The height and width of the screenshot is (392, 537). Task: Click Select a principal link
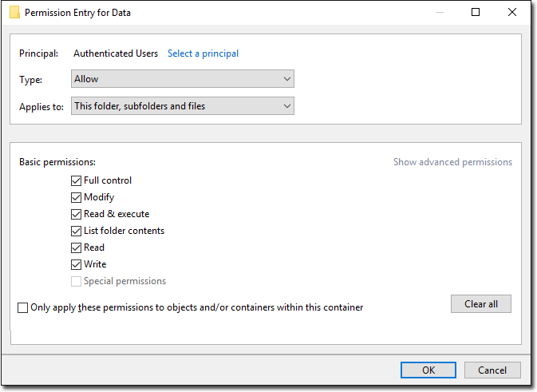[203, 53]
